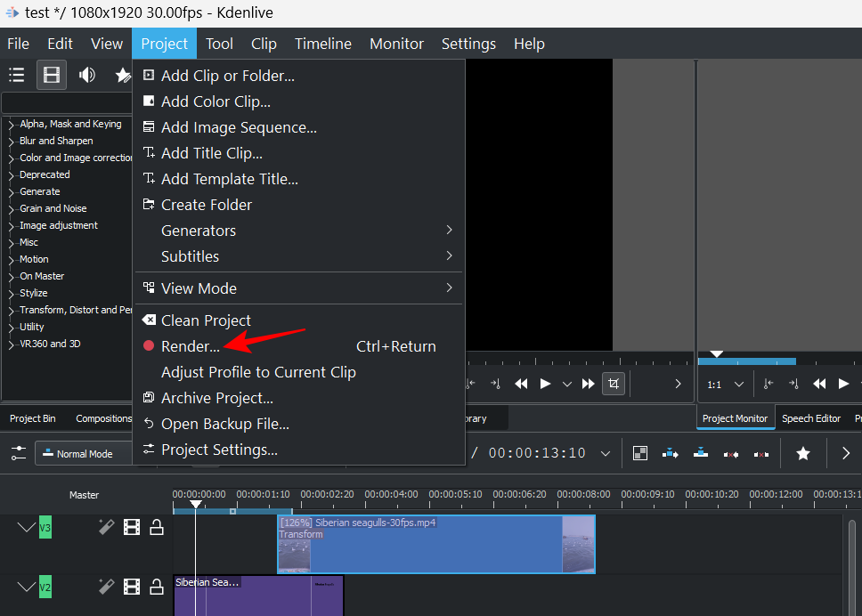Select V3 track target label
This screenshot has width=862, height=616.
click(45, 528)
